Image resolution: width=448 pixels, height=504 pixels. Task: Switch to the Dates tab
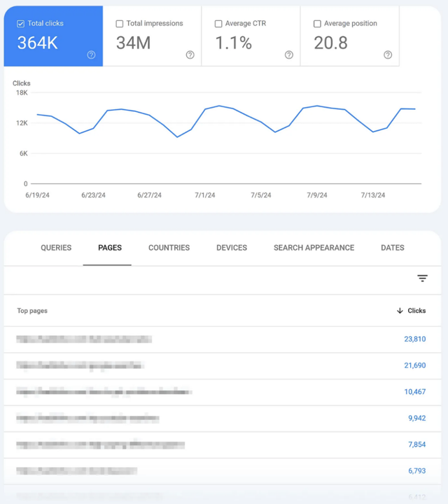pyautogui.click(x=392, y=248)
